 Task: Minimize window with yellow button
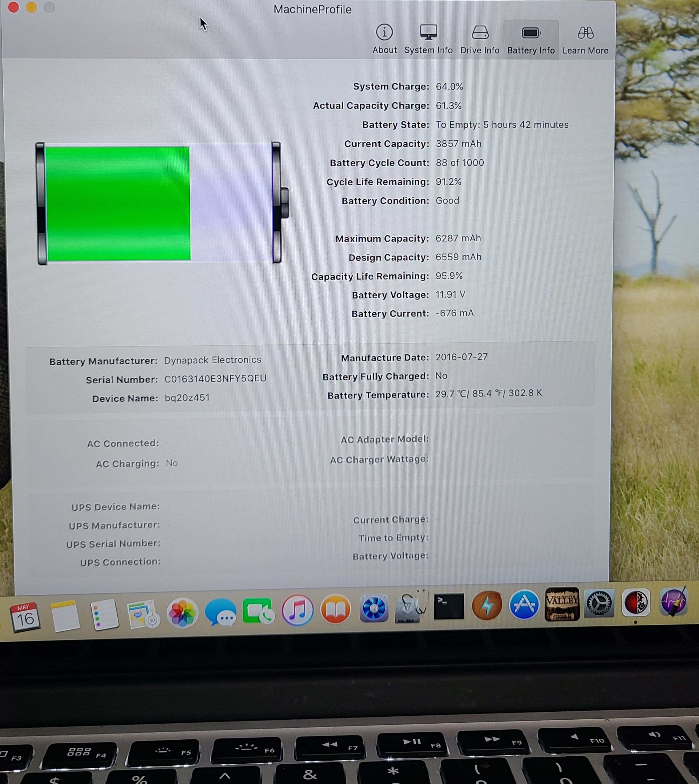pyautogui.click(x=31, y=7)
